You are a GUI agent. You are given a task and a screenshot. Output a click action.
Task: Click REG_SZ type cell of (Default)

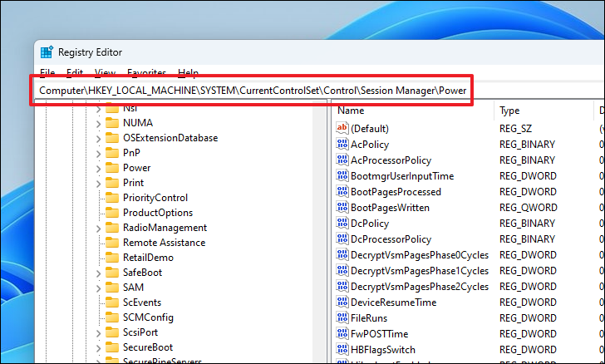(515, 128)
